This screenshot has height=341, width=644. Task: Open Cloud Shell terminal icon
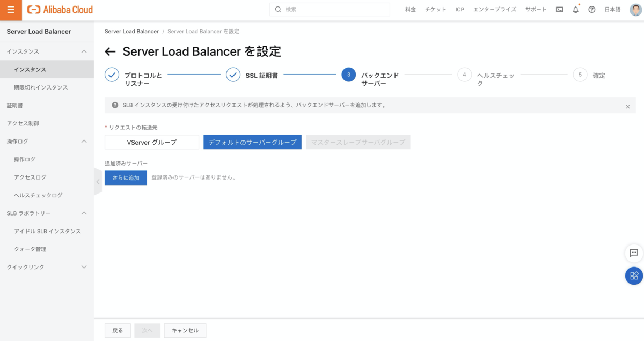(x=559, y=10)
